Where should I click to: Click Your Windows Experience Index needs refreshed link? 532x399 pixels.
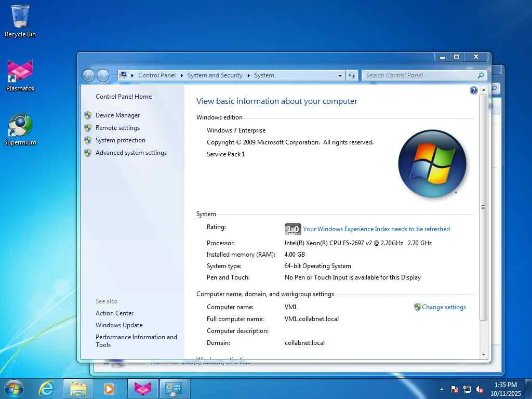[376, 229]
